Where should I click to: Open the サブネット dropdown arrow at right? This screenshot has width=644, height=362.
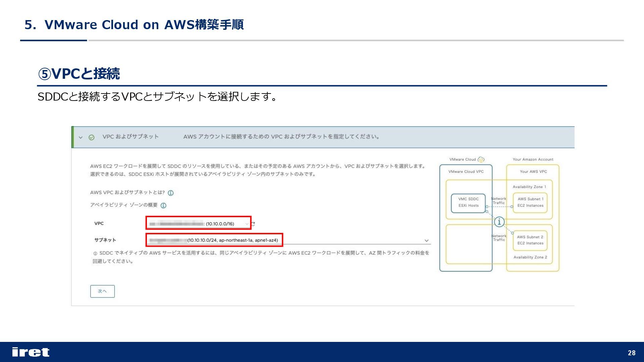(x=426, y=240)
